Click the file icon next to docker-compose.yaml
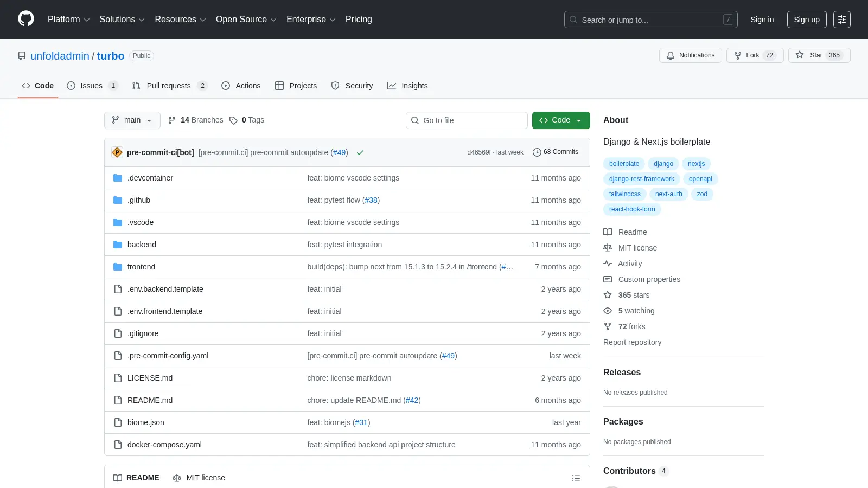This screenshot has width=868, height=488. 118,445
